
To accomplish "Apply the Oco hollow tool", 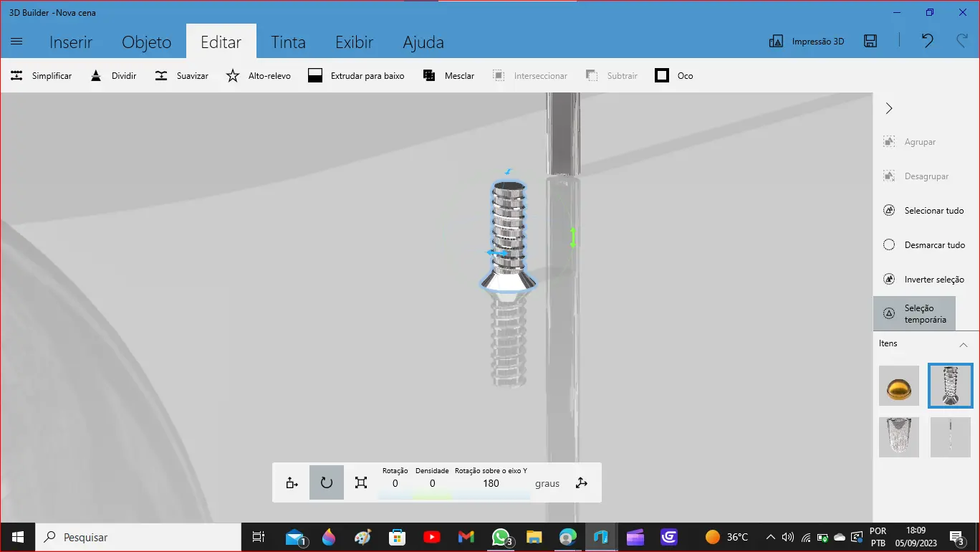I will point(673,75).
